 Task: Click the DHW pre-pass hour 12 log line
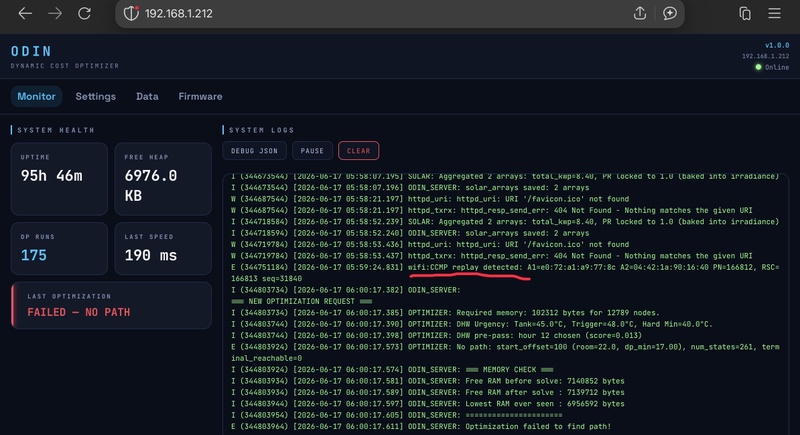click(436, 336)
